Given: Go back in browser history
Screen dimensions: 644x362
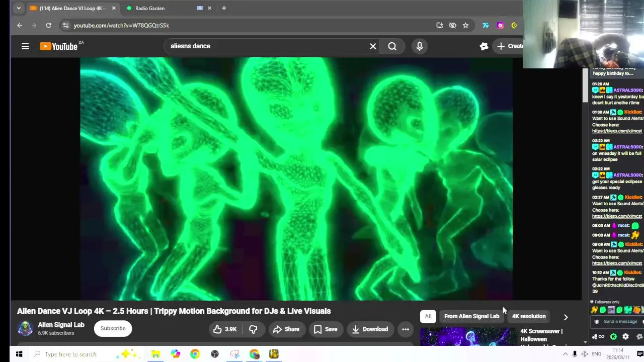Looking at the screenshot, I should 20,25.
